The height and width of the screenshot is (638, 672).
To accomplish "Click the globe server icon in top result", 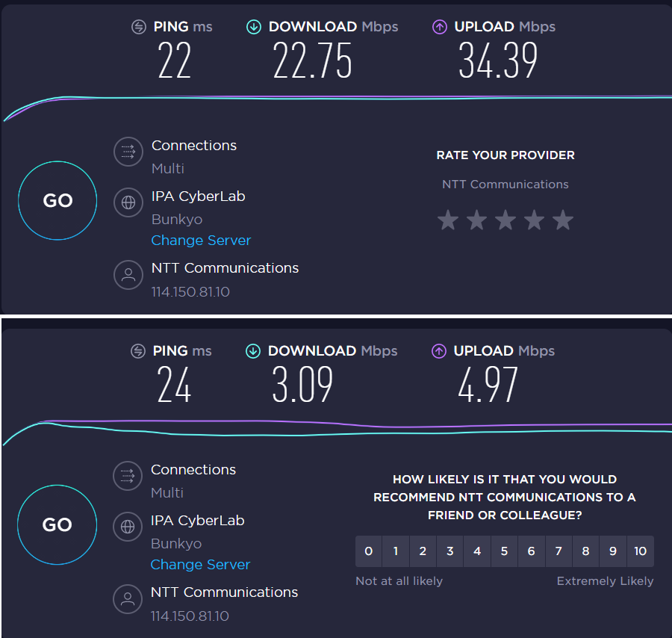I will [128, 202].
